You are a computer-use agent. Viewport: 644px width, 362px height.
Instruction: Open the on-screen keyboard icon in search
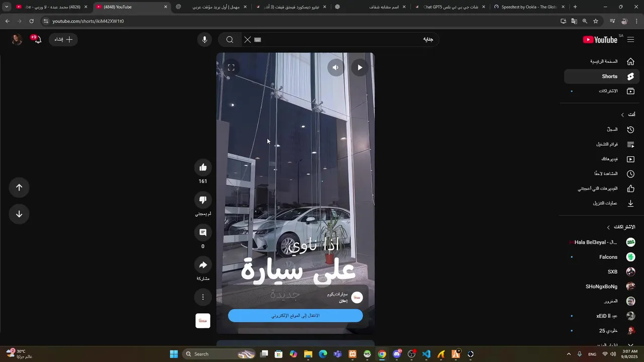pos(258,40)
